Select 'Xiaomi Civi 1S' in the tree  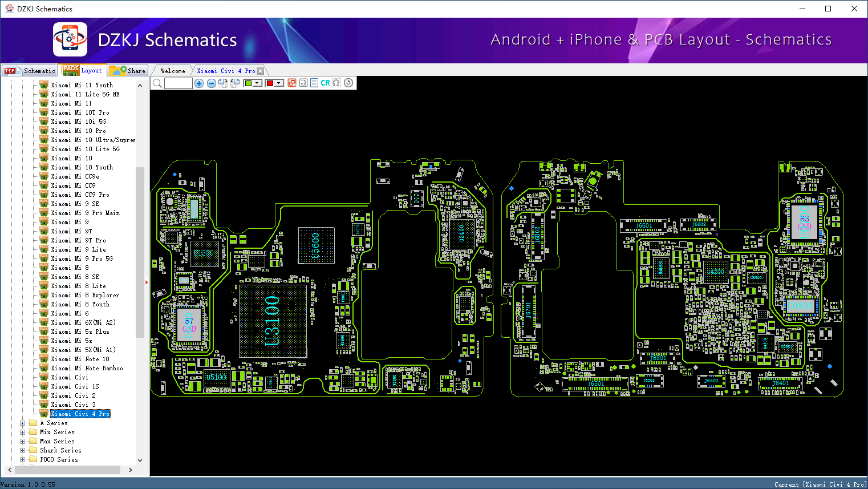pos(75,386)
